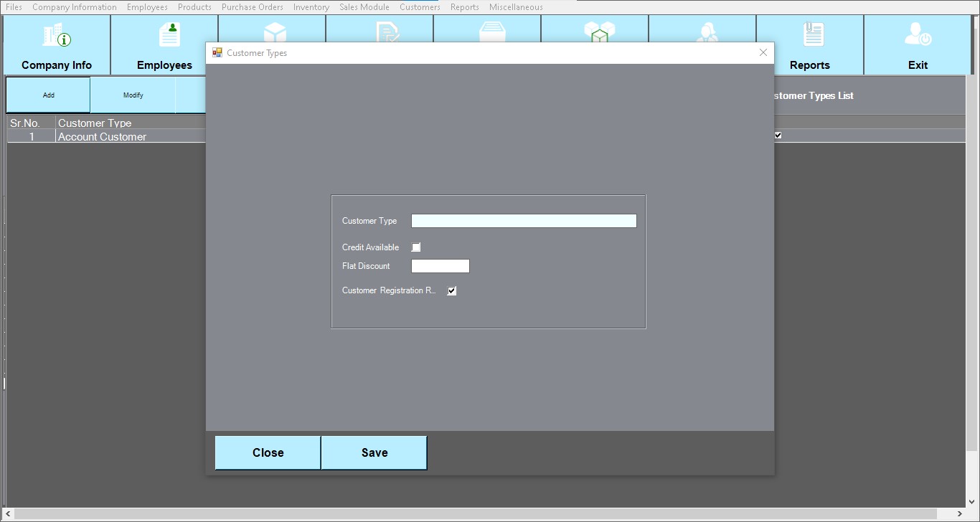The image size is (980, 522).
Task: Enable the Credit Available checkbox
Action: 416,247
